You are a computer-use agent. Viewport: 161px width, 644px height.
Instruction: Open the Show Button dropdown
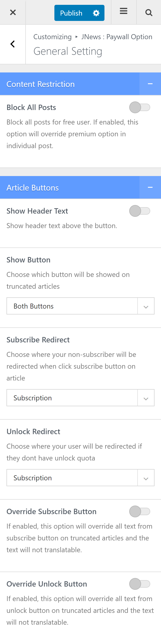80,306
